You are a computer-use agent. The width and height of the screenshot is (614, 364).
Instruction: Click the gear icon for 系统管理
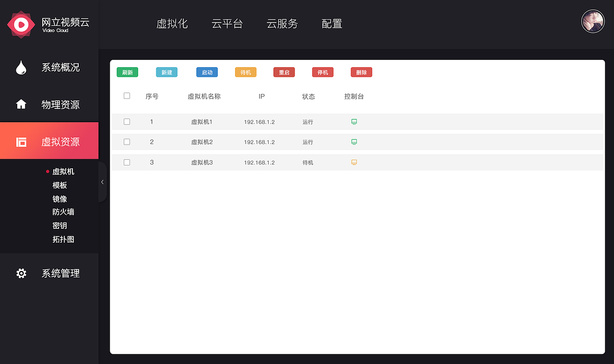[x=21, y=273]
